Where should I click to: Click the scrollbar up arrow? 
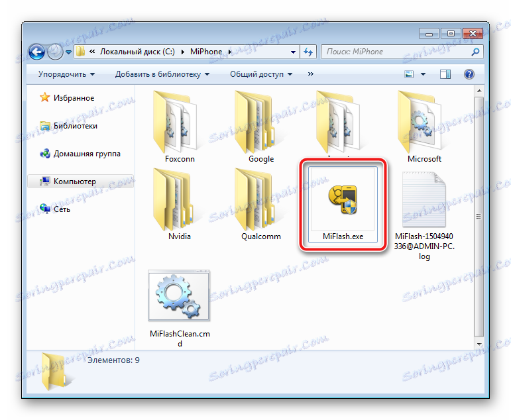coord(479,91)
